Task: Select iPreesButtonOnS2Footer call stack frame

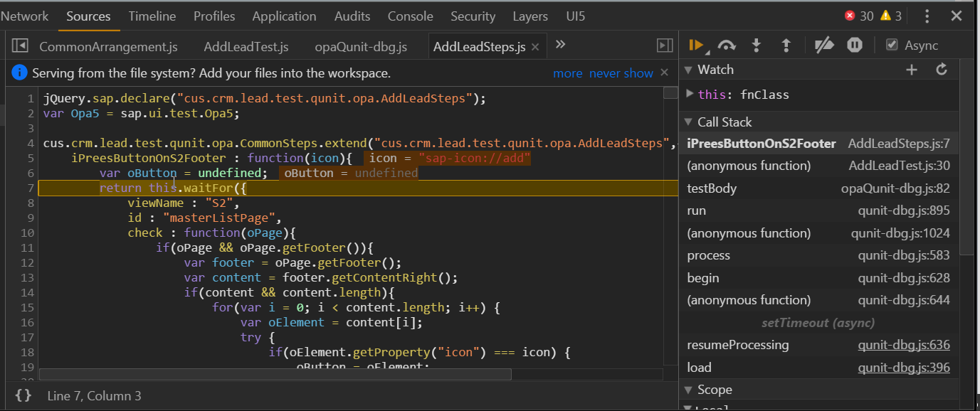Action: (x=818, y=144)
